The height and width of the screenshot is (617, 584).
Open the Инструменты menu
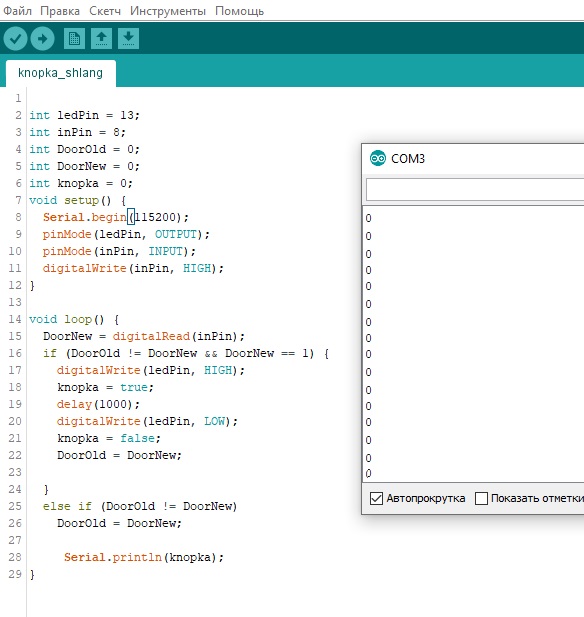tap(168, 11)
